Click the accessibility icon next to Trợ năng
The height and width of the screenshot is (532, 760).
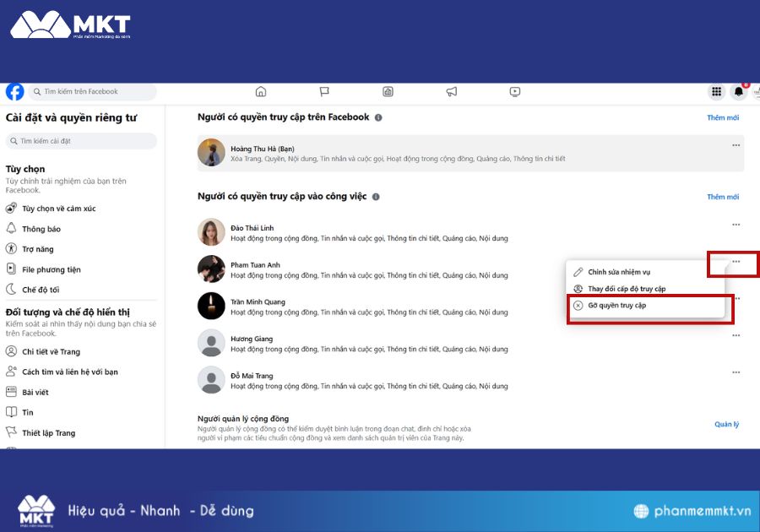pos(11,248)
